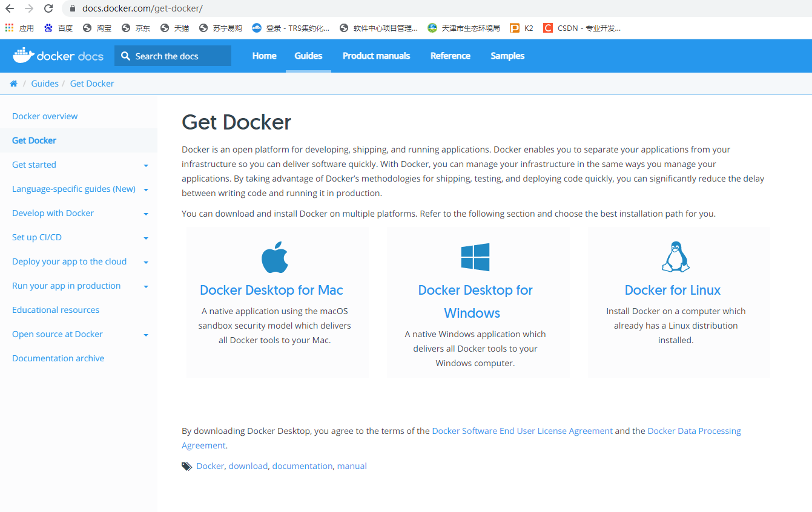
Task: Open Docker Software End User License Agreement
Action: pos(522,431)
